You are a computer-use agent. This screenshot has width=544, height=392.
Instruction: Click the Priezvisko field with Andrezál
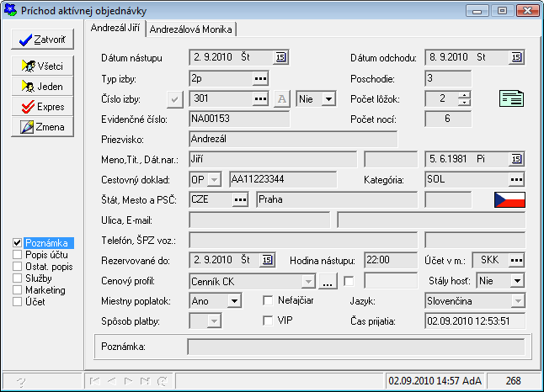tap(293, 140)
